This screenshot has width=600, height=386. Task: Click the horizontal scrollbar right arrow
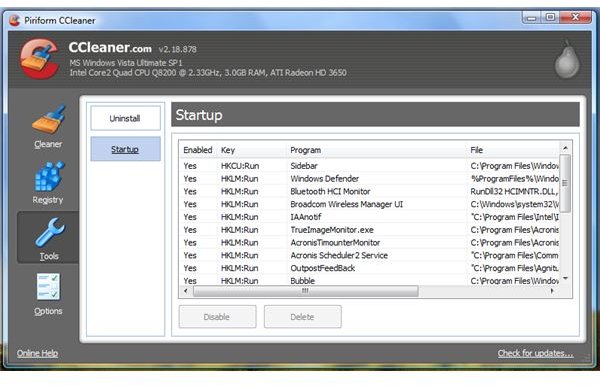click(x=552, y=291)
